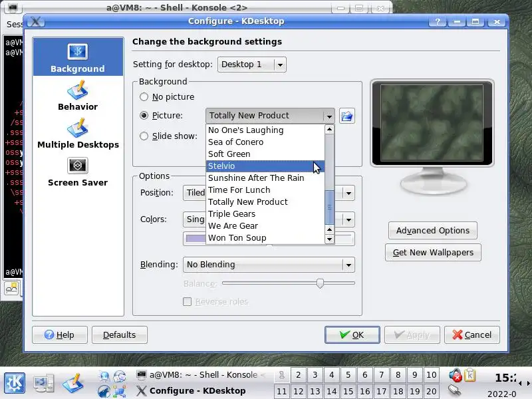Select the Picture radio button
532x399 pixels.
point(144,115)
